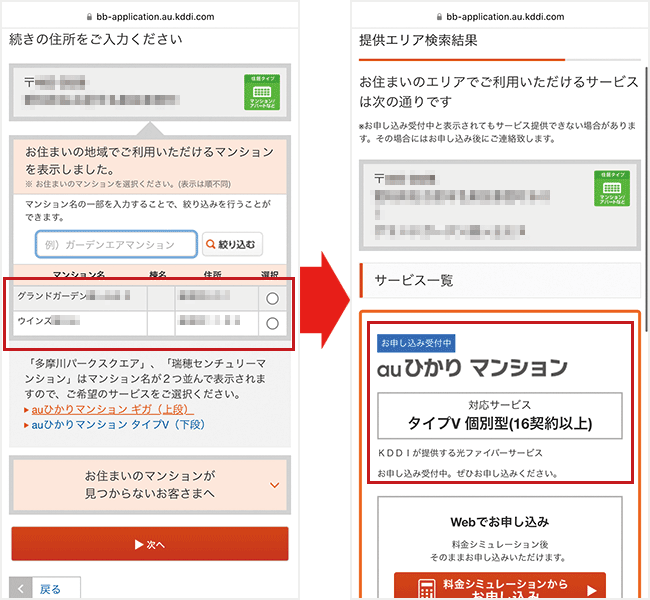650x600 pixels.
Task: Click the サービス一覧 section heading
Action: 414,281
